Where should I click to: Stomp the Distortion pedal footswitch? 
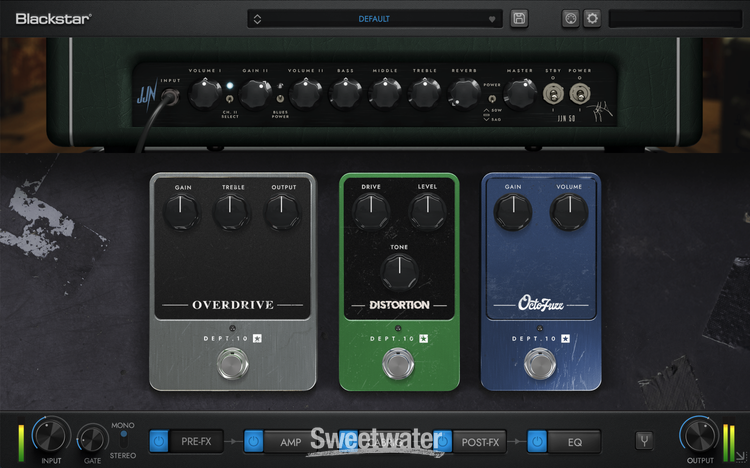[398, 364]
